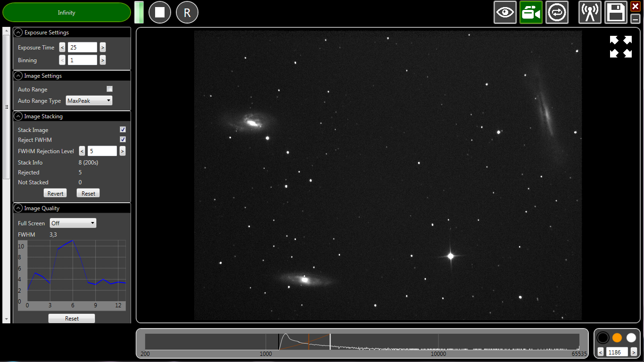Click the '8 (200s)' stack info value
The width and height of the screenshot is (644, 362).
pyautogui.click(x=88, y=163)
